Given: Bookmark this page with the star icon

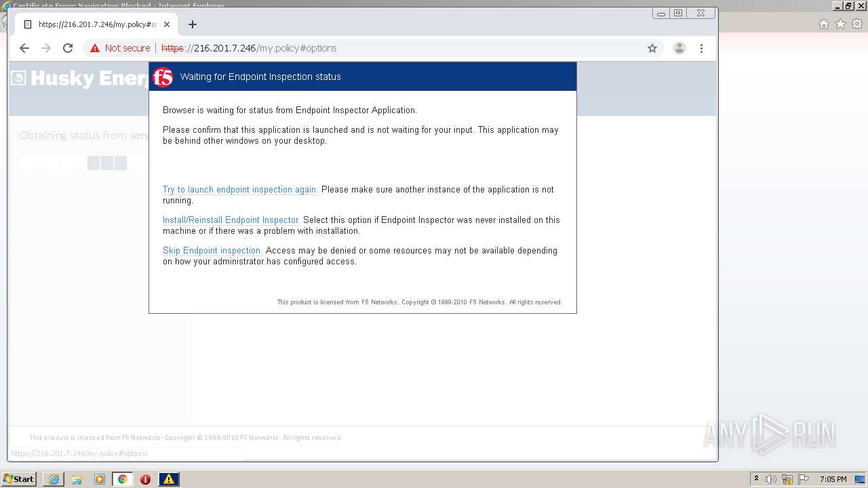Looking at the screenshot, I should [652, 48].
